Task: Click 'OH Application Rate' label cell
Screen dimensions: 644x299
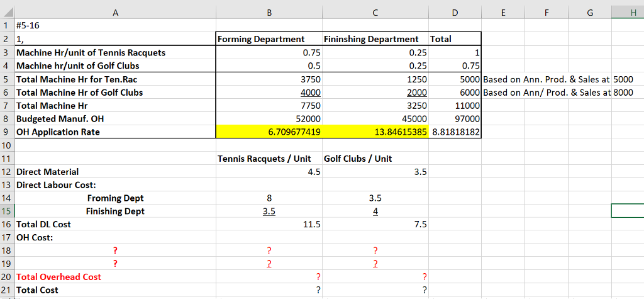Action: (116, 132)
